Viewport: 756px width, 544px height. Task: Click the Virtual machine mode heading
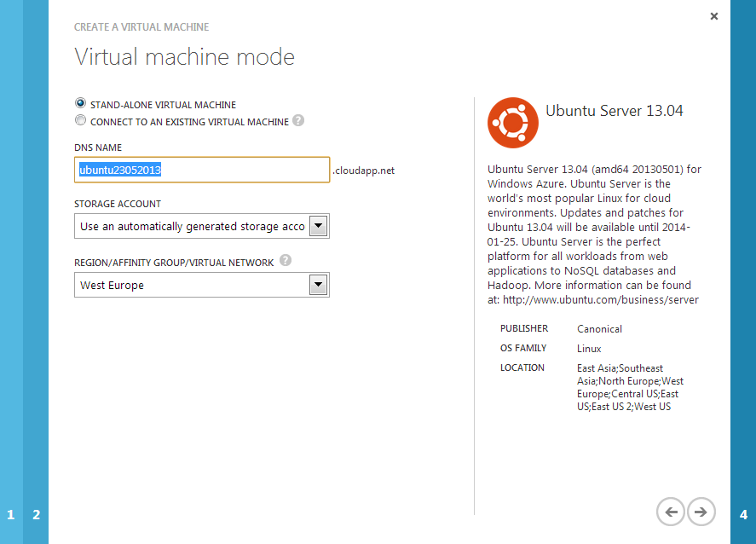tap(184, 57)
